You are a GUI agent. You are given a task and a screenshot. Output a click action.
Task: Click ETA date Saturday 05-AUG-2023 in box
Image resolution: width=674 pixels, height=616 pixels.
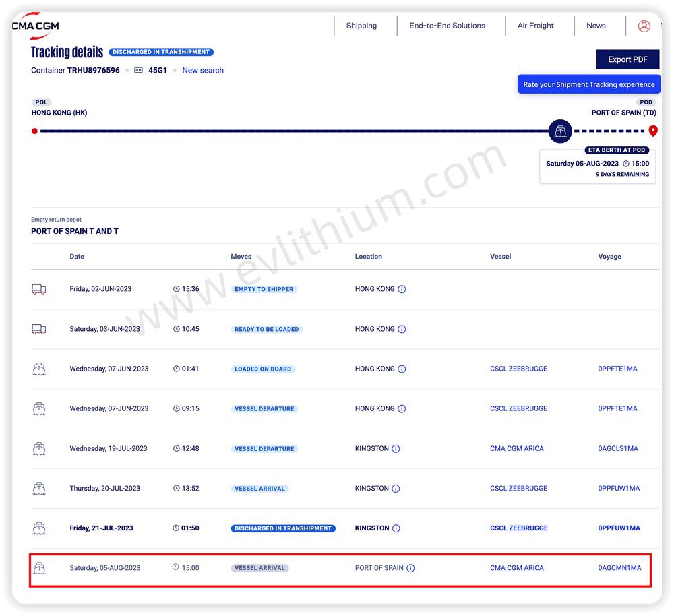tap(582, 164)
